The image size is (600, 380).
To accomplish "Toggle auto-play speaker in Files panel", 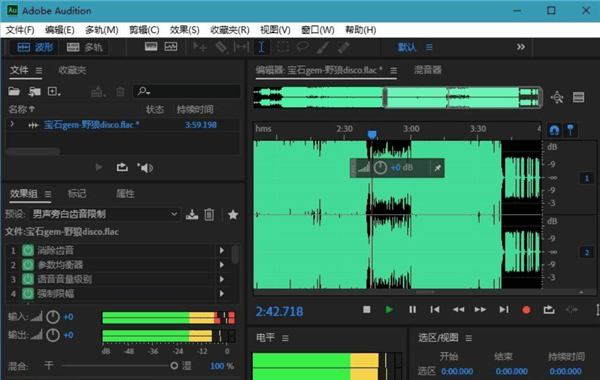I will point(145,168).
